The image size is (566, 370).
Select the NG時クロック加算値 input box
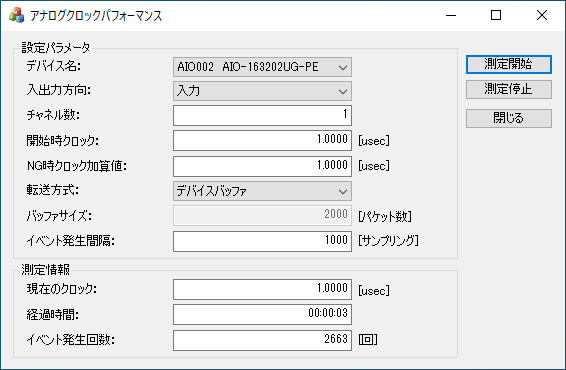point(262,166)
